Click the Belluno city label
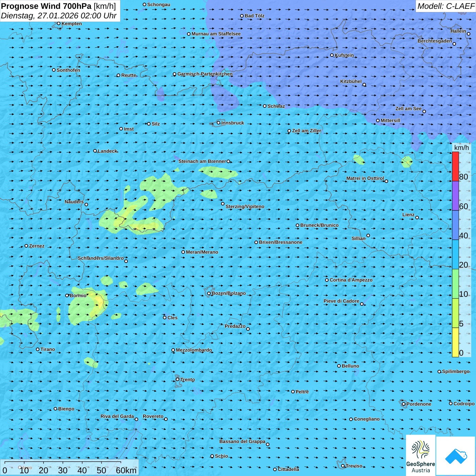Image resolution: width=476 pixels, height=476 pixels. [x=350, y=366]
